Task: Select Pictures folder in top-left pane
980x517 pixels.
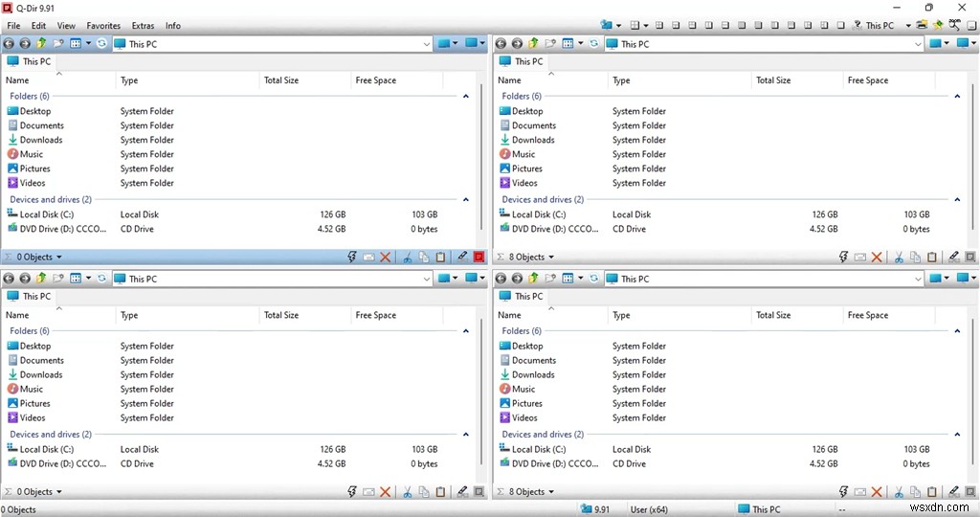Action: [29, 169]
